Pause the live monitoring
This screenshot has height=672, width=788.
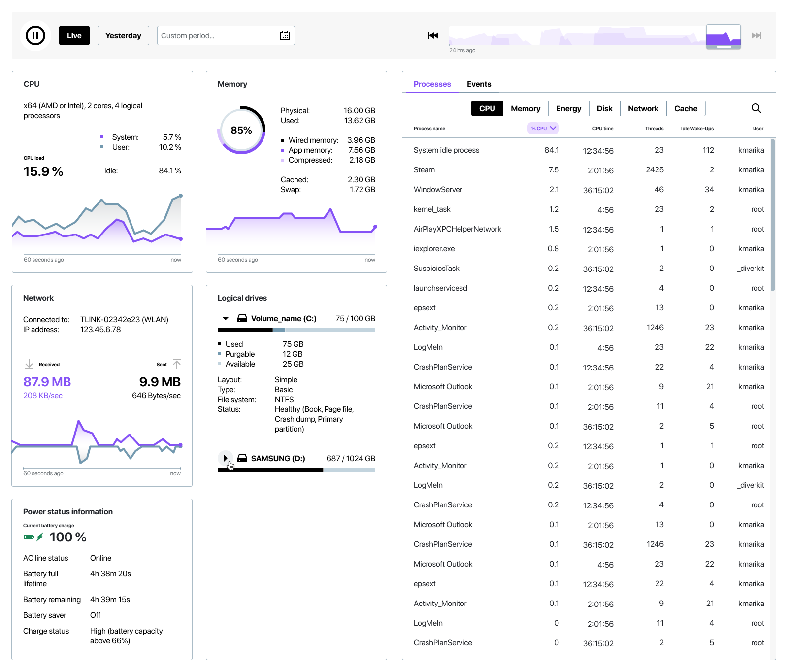point(35,35)
